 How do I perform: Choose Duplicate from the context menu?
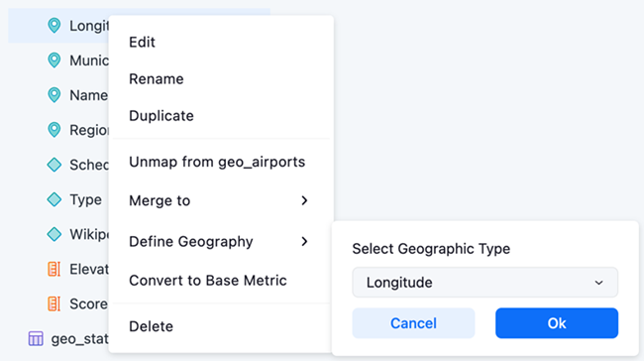coord(161,116)
